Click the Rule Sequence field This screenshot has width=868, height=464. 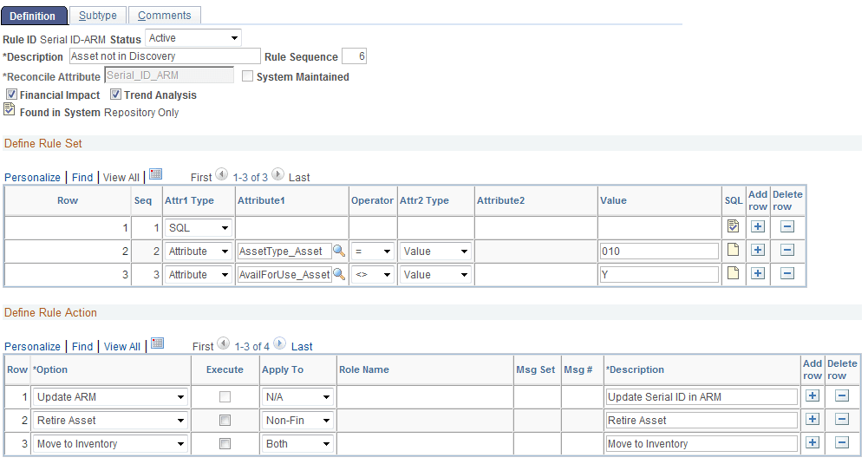pos(355,56)
